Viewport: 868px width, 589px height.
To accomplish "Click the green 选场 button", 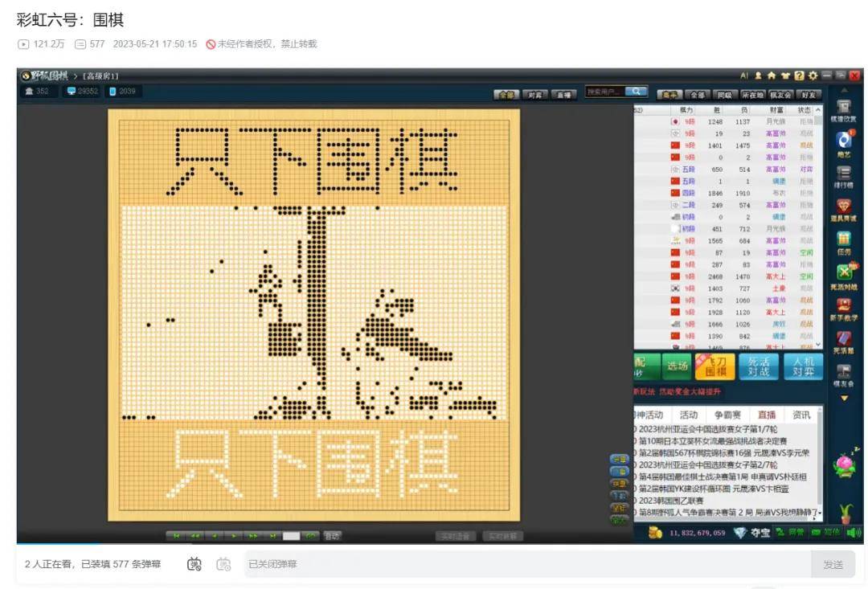I will pos(677,366).
